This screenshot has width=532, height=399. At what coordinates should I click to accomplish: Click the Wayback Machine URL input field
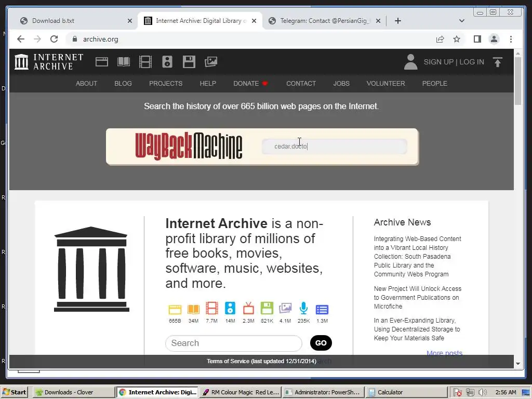tap(334, 147)
